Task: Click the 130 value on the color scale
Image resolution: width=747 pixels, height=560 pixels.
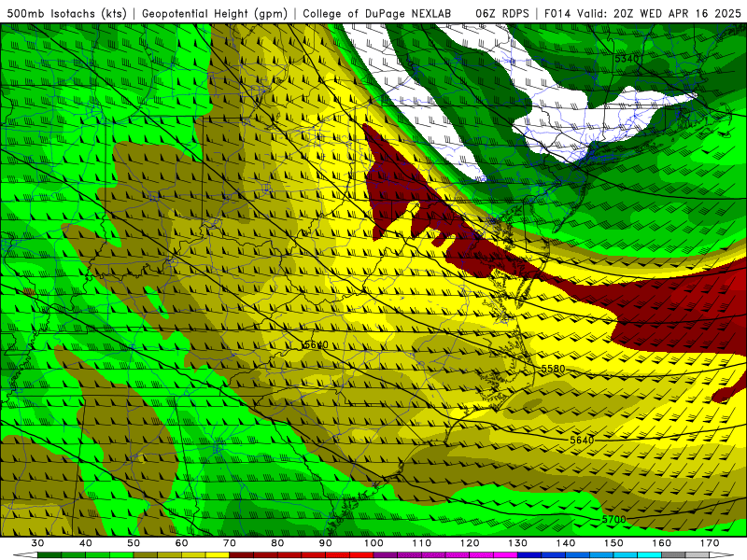Action: (518, 543)
